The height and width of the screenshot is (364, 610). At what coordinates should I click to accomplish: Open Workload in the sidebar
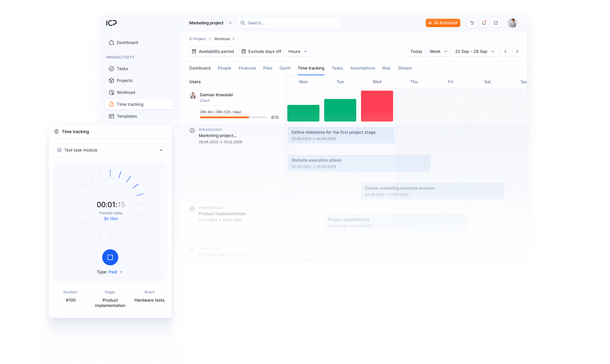pyautogui.click(x=126, y=92)
